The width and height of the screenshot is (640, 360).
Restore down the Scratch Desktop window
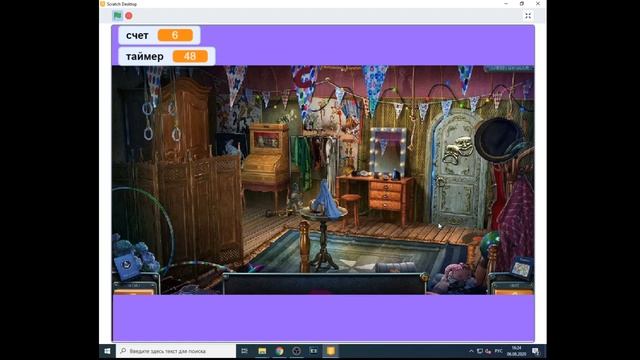pyautogui.click(x=522, y=4)
